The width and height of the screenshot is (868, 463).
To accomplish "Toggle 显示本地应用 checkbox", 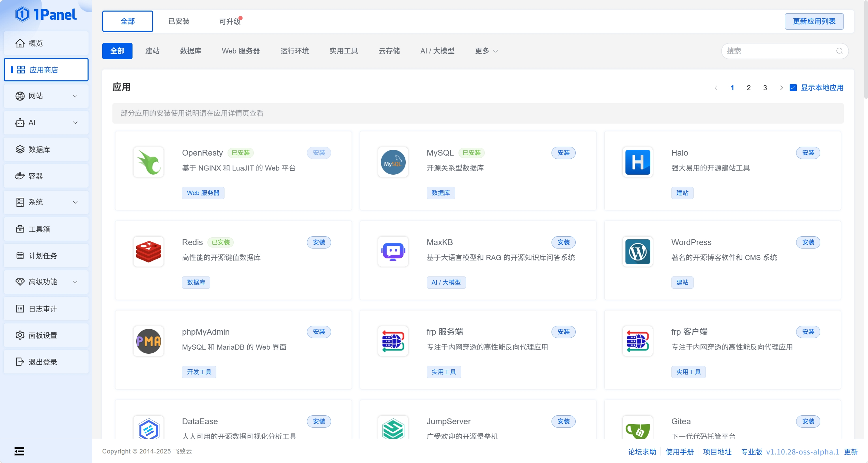I will (x=793, y=88).
